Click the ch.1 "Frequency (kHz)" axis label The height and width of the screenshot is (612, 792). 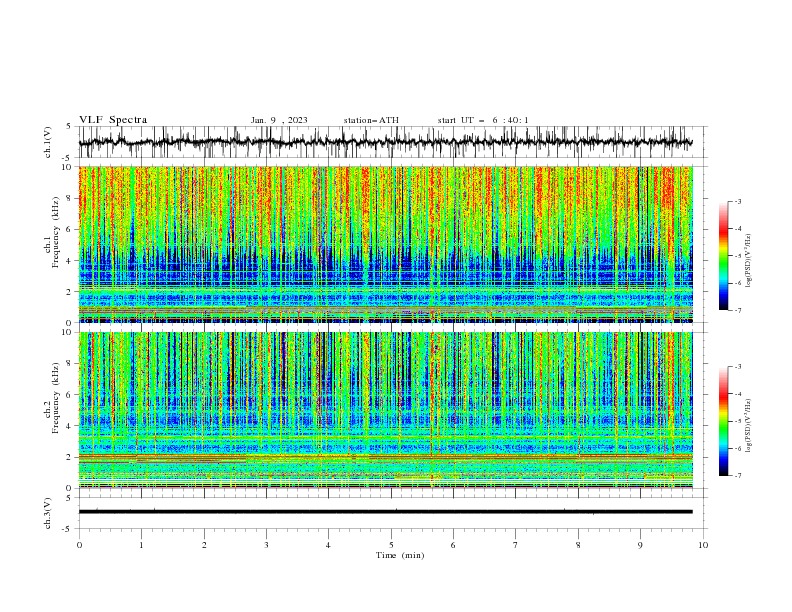(56, 233)
